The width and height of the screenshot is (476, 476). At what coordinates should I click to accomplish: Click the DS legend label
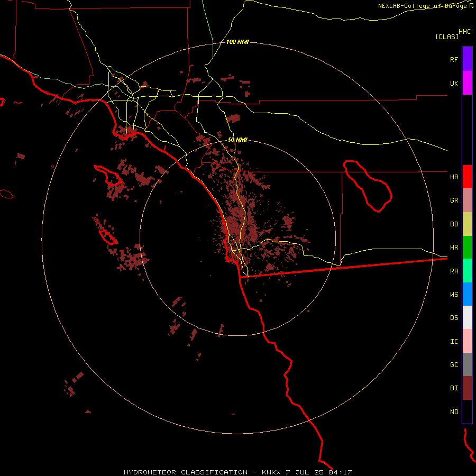454,318
